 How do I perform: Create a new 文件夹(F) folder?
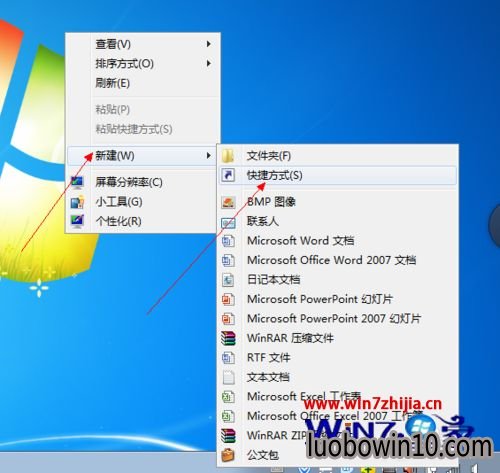click(338, 156)
